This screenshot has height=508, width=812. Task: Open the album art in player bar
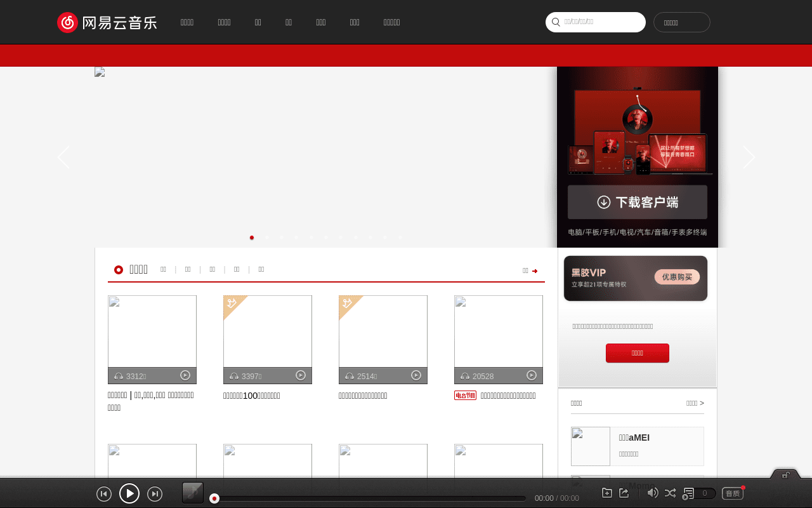(x=193, y=493)
